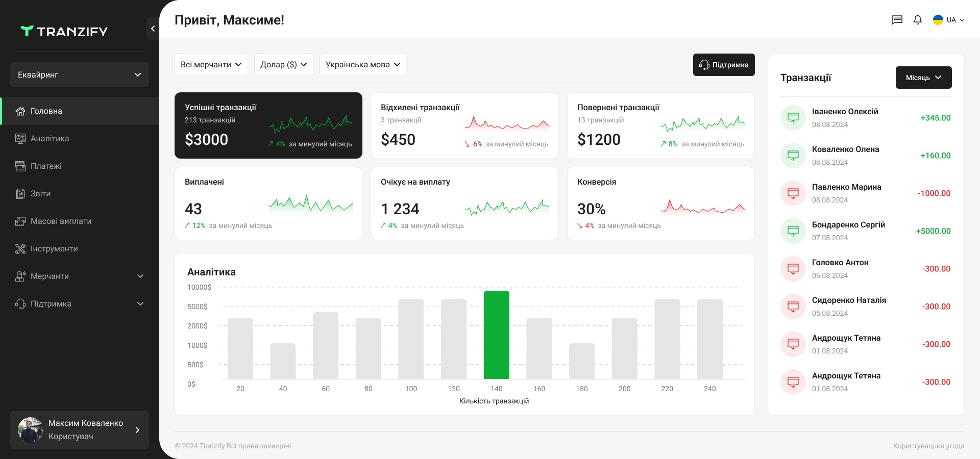This screenshot has width=980, height=459.
Task: Open the Долар ($) currency dropdown
Action: tap(284, 65)
